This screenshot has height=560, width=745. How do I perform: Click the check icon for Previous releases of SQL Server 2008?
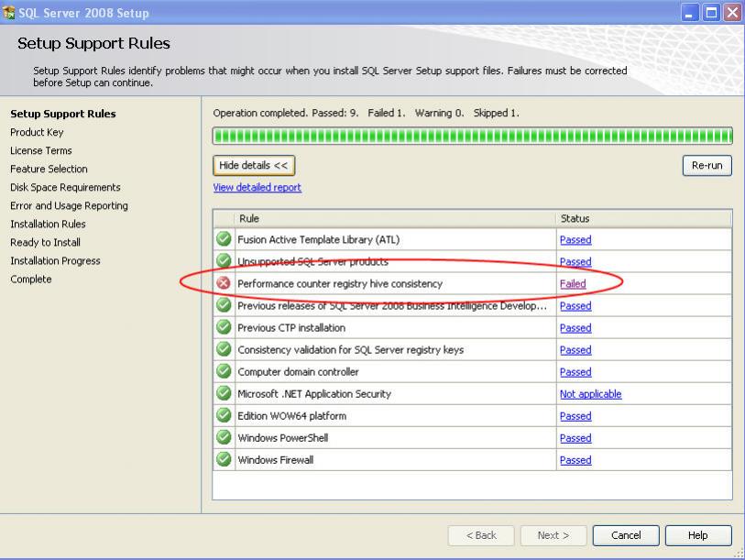point(224,304)
